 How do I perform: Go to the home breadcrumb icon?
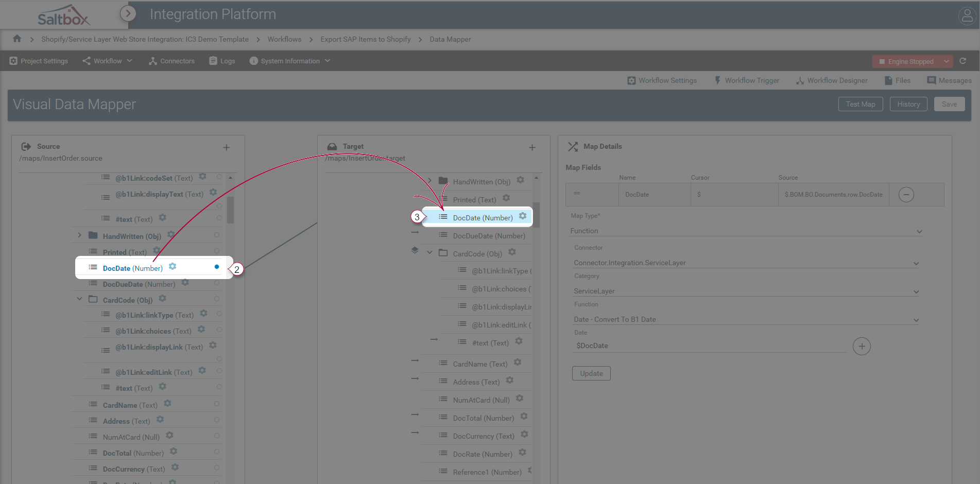pyautogui.click(x=17, y=39)
